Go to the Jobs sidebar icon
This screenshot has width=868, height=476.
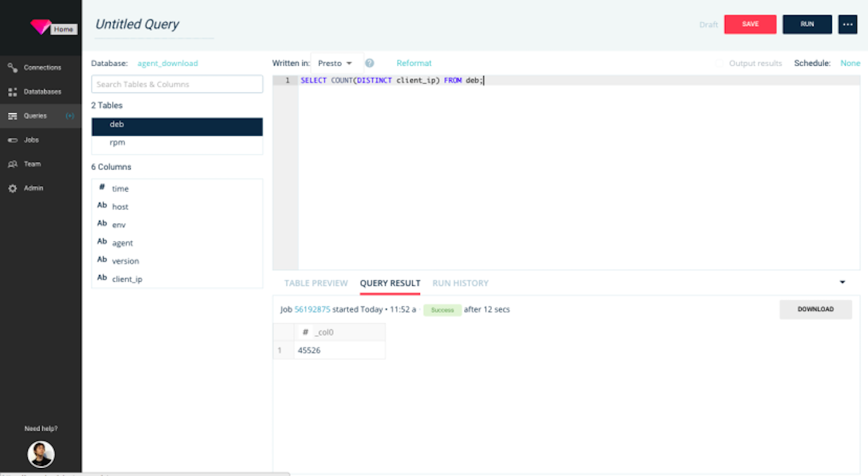click(x=12, y=140)
